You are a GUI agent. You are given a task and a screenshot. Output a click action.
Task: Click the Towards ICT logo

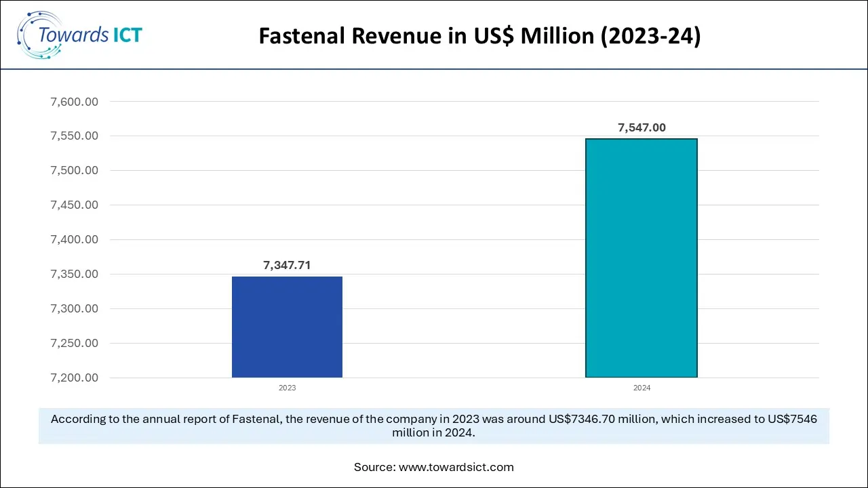(79, 34)
